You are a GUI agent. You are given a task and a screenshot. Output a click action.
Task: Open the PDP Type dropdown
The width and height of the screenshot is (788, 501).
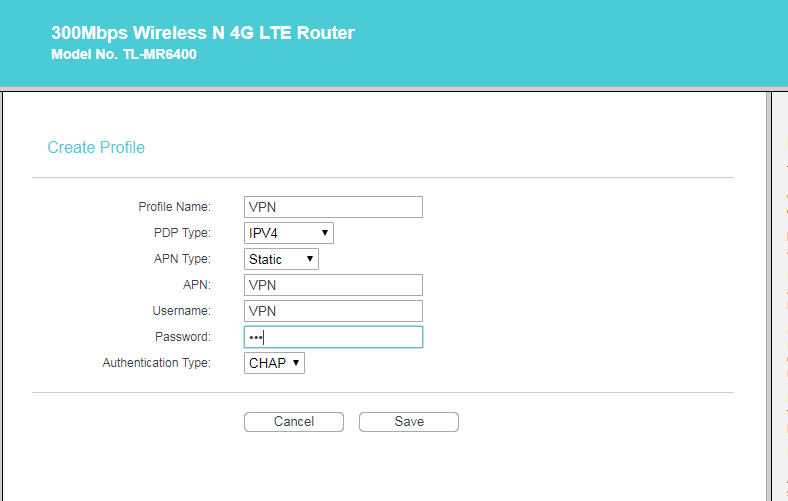point(289,233)
